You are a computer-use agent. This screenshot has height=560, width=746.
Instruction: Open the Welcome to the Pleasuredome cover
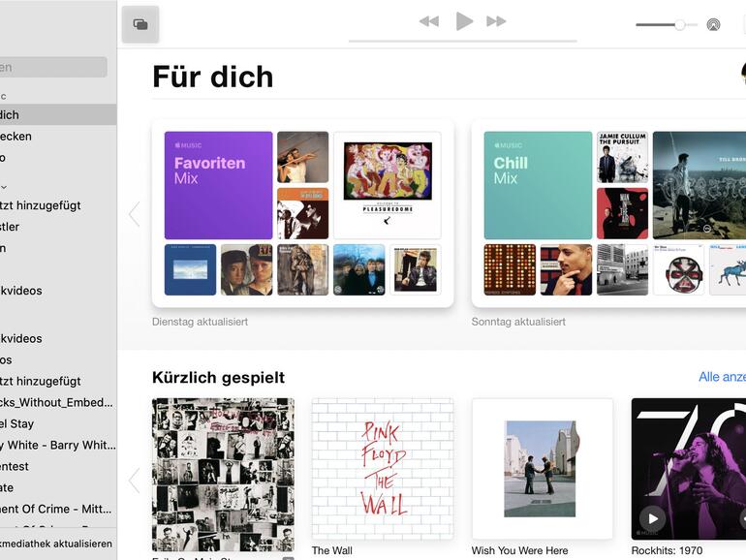click(x=388, y=185)
